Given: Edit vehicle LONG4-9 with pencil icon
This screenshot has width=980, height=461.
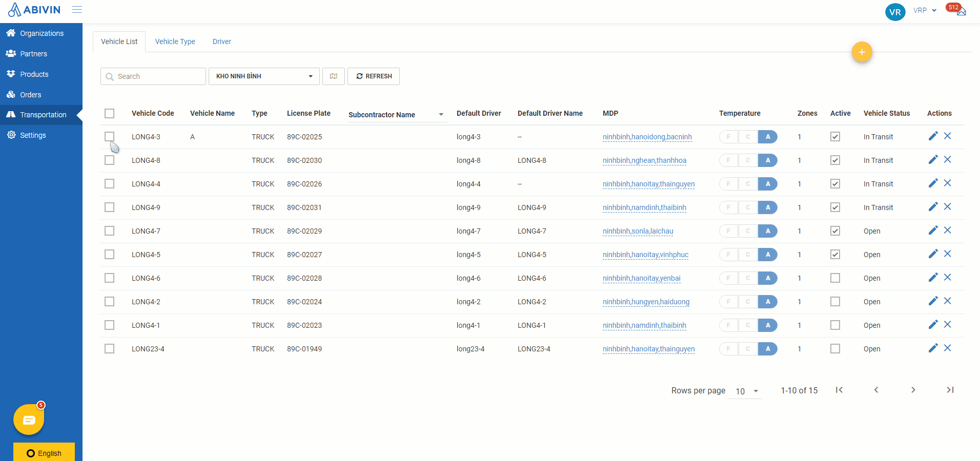Looking at the screenshot, I should 933,206.
